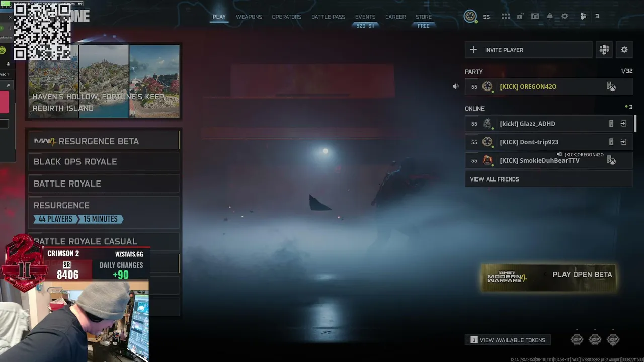Select the last 2XP token icon

pyautogui.click(x=613, y=340)
